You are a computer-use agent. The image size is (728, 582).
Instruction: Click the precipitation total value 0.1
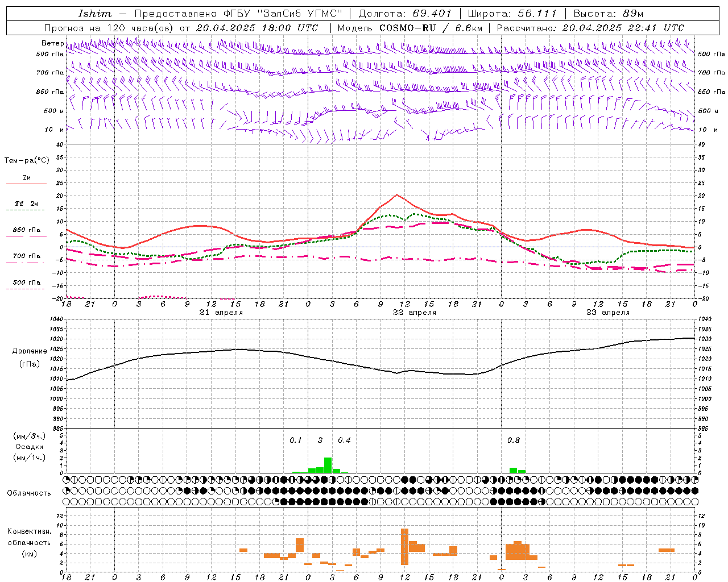296,440
